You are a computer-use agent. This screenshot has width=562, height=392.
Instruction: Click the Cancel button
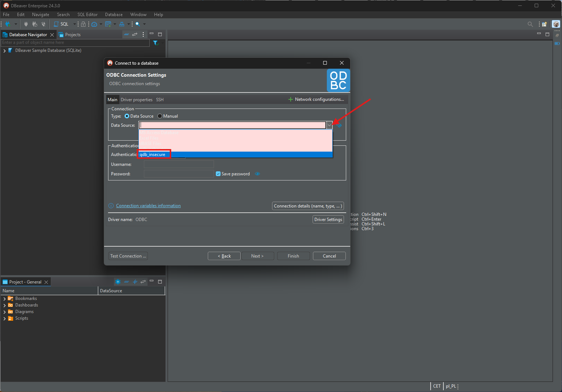click(x=329, y=256)
